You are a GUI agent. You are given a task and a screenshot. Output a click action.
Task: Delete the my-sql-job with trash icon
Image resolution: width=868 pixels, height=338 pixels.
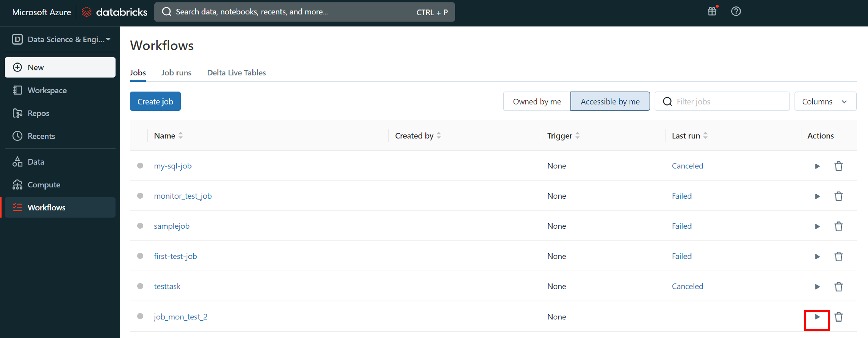[x=838, y=166]
